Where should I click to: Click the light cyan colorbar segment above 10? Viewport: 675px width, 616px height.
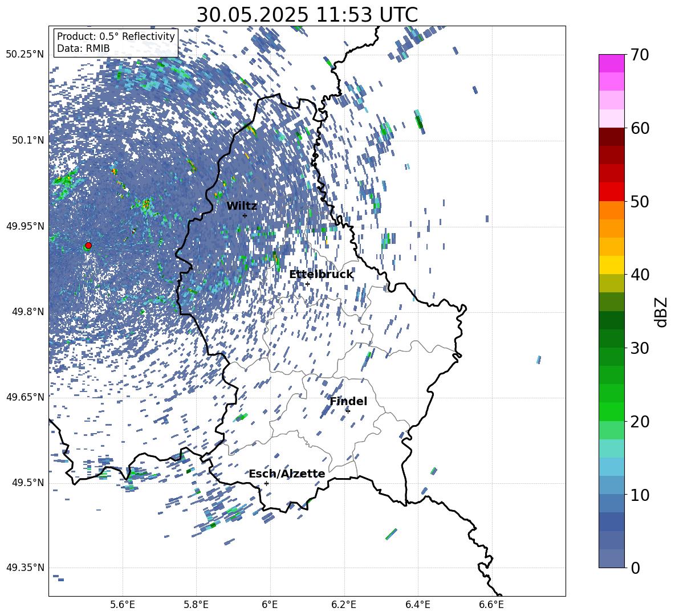coord(611,467)
